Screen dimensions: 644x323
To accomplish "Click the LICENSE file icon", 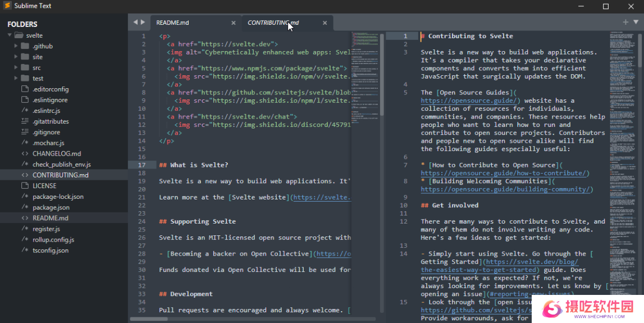I will click(25, 185).
